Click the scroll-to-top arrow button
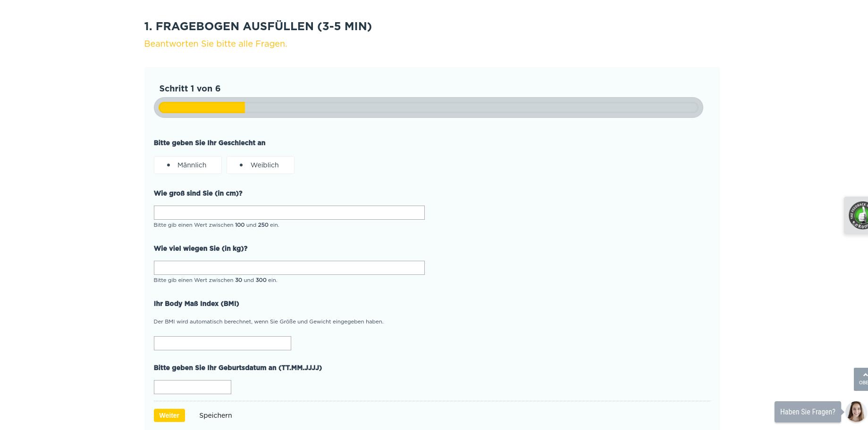This screenshot has height=430, width=868. tap(862, 379)
